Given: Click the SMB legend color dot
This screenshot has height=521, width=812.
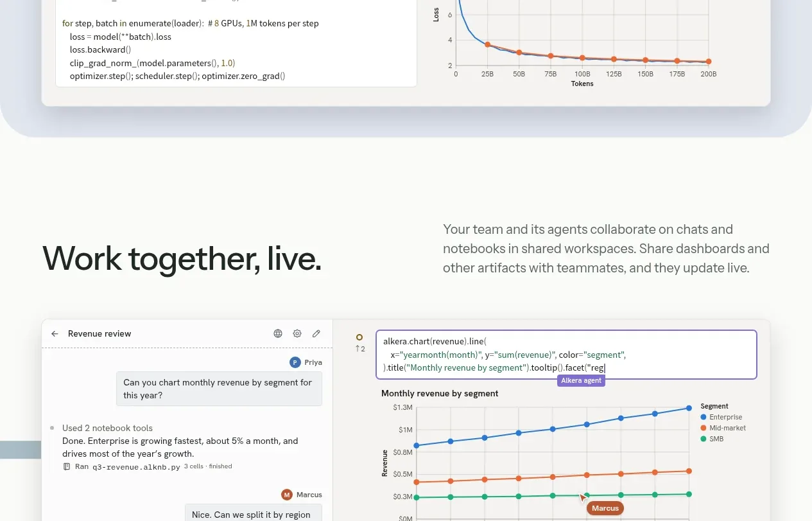Looking at the screenshot, I should click(704, 439).
